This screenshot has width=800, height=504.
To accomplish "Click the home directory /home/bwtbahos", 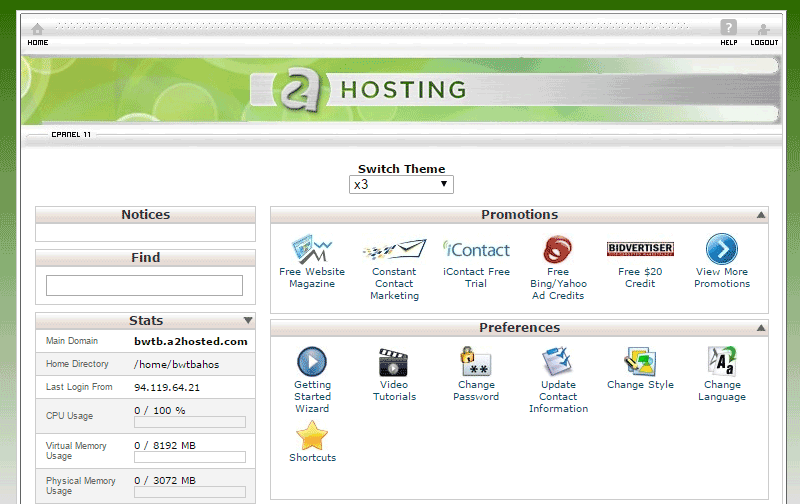I will tap(177, 365).
